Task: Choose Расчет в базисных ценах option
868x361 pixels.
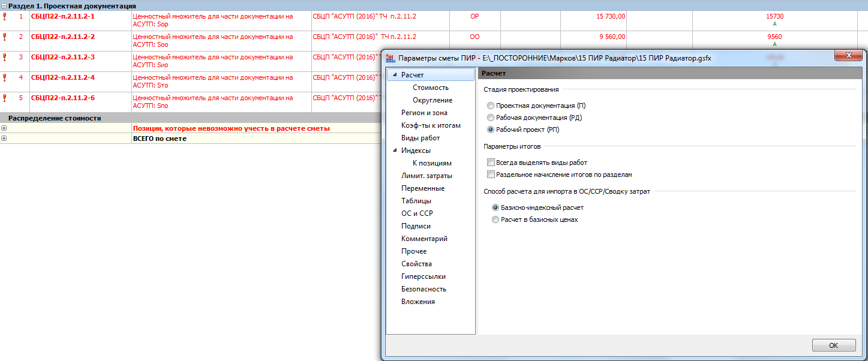Action: [x=495, y=219]
